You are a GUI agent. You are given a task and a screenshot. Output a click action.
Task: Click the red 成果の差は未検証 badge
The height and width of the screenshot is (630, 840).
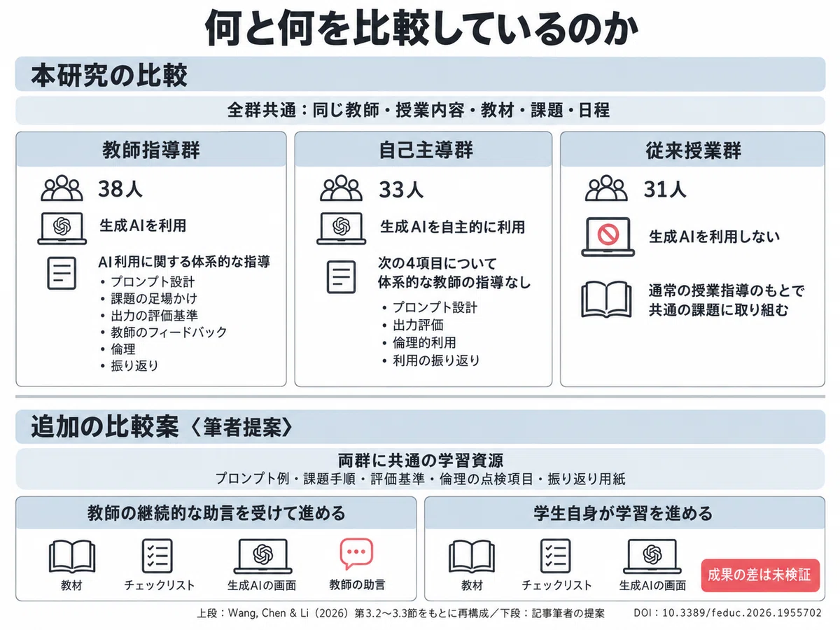(x=759, y=575)
